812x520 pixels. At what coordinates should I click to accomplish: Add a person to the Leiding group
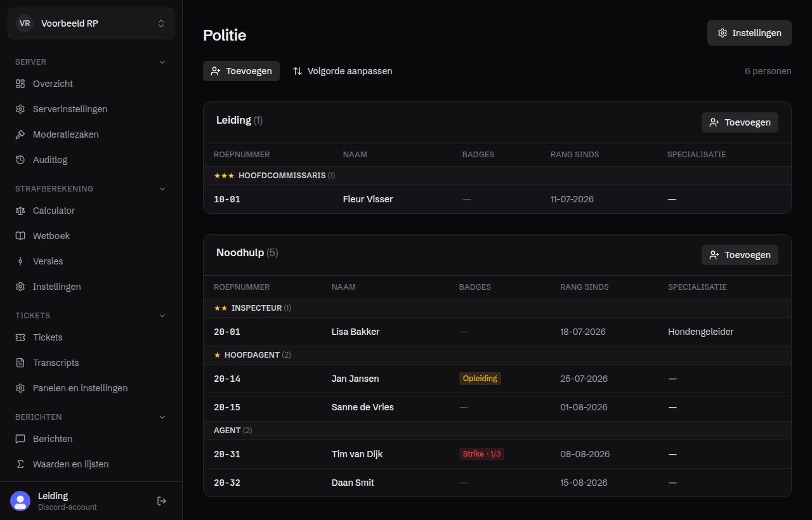(740, 122)
